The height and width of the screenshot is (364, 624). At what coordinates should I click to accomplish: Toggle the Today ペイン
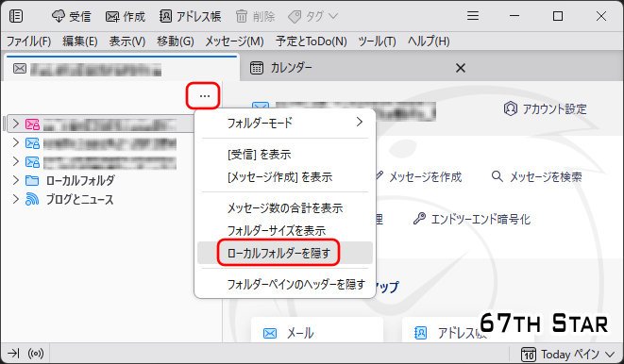coord(568,354)
